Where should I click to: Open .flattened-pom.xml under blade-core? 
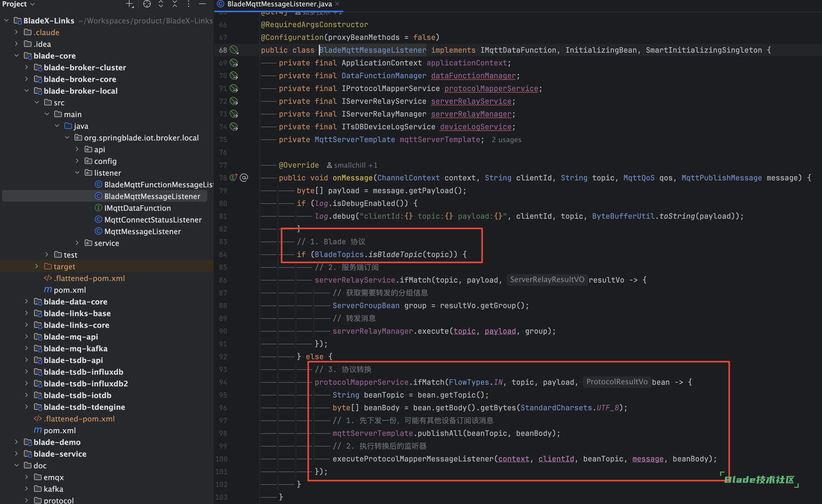point(74,419)
